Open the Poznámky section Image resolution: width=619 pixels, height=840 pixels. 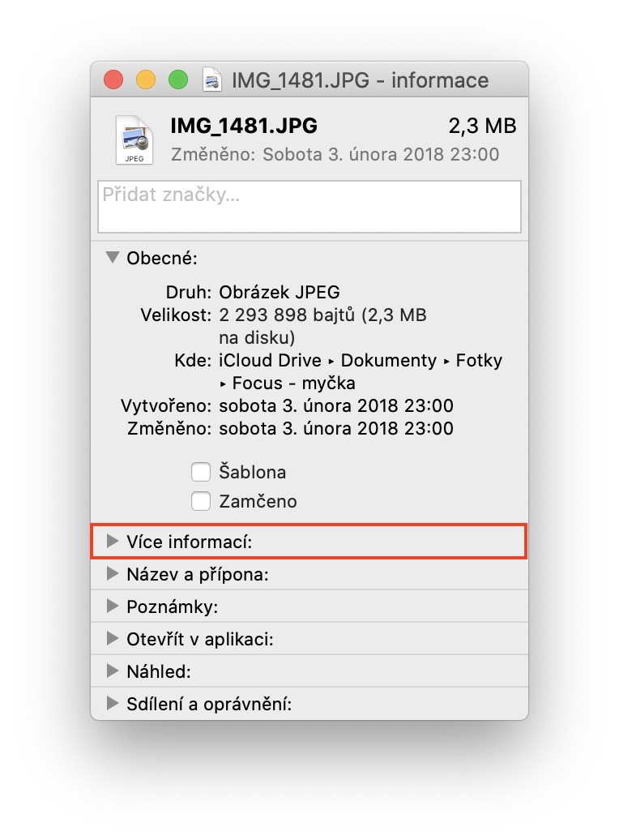[x=113, y=606]
